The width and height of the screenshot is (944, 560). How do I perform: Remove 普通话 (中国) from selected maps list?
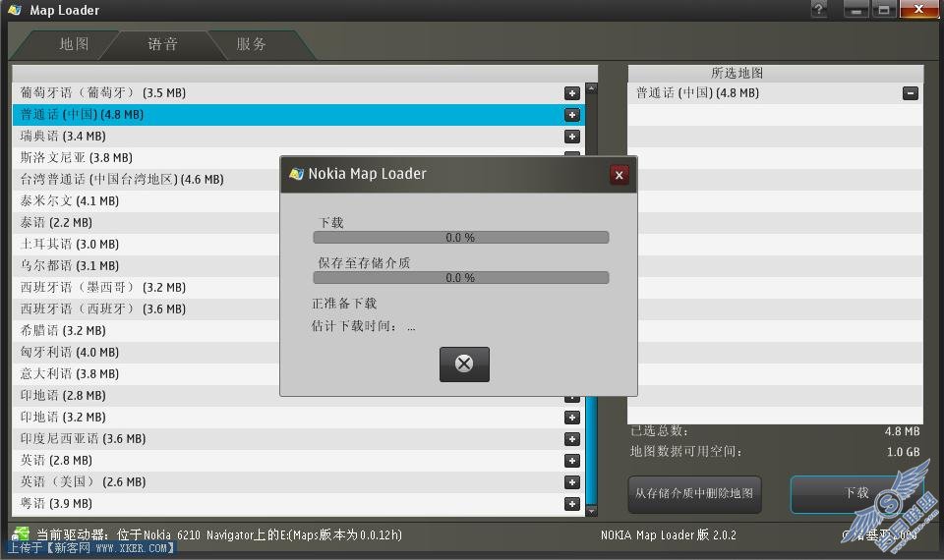[911, 93]
